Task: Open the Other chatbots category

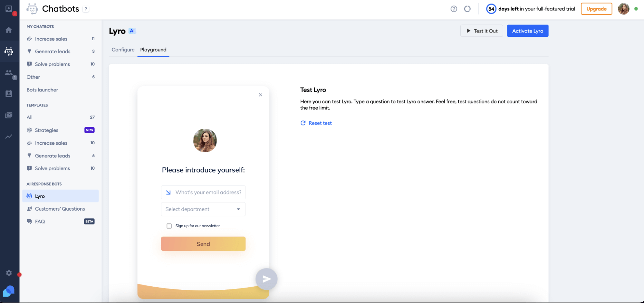Action: tap(61, 77)
